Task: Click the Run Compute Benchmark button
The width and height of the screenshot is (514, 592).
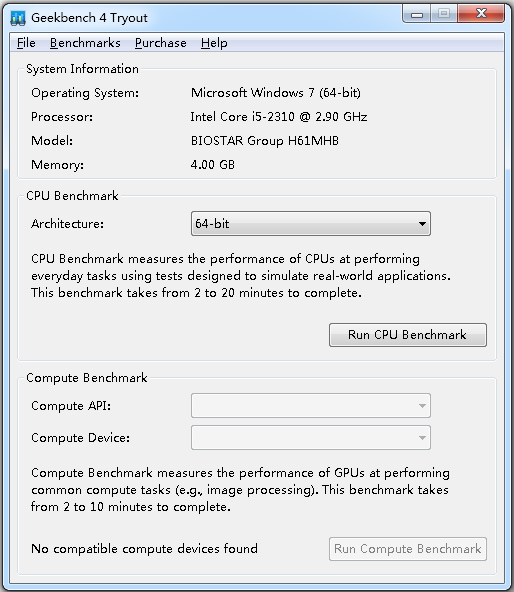Action: (x=407, y=549)
